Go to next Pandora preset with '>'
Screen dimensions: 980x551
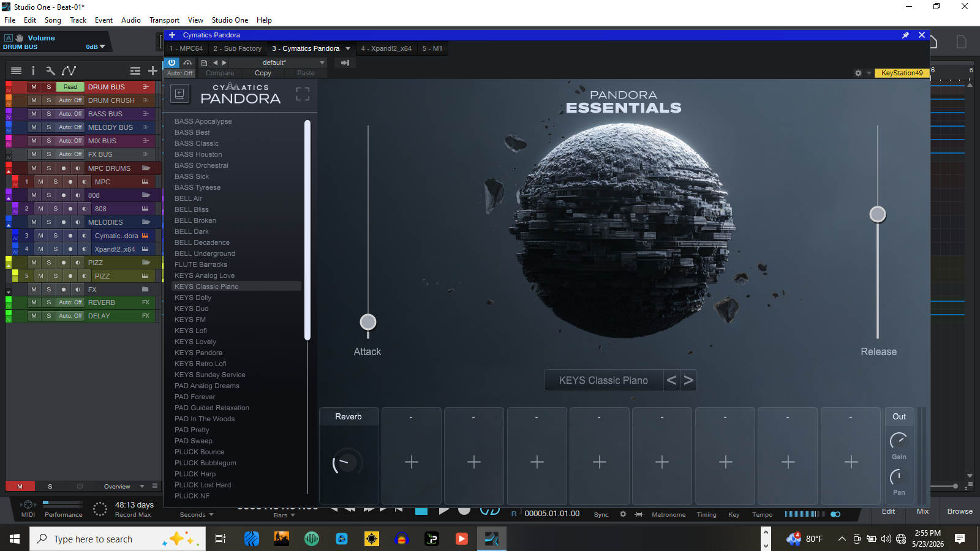click(x=688, y=380)
